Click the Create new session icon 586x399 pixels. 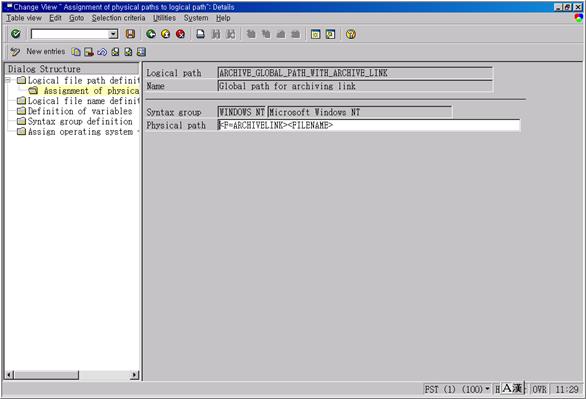pos(315,34)
